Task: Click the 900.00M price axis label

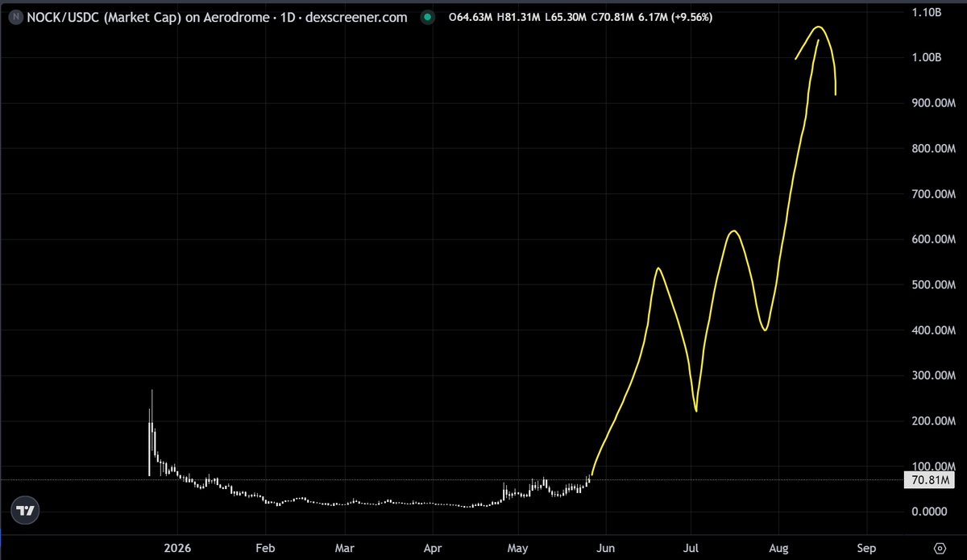Action: (x=933, y=103)
